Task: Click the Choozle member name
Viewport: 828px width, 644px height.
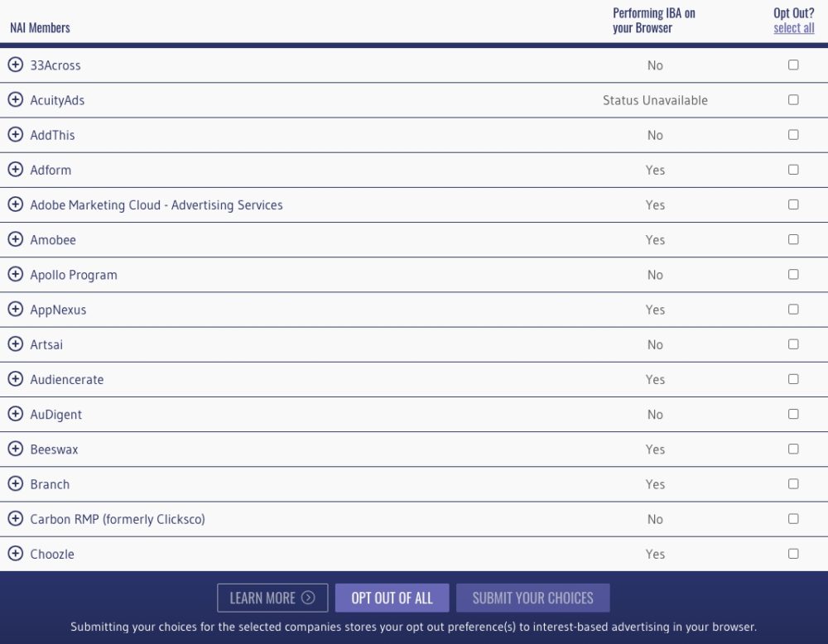Action: [x=51, y=554]
